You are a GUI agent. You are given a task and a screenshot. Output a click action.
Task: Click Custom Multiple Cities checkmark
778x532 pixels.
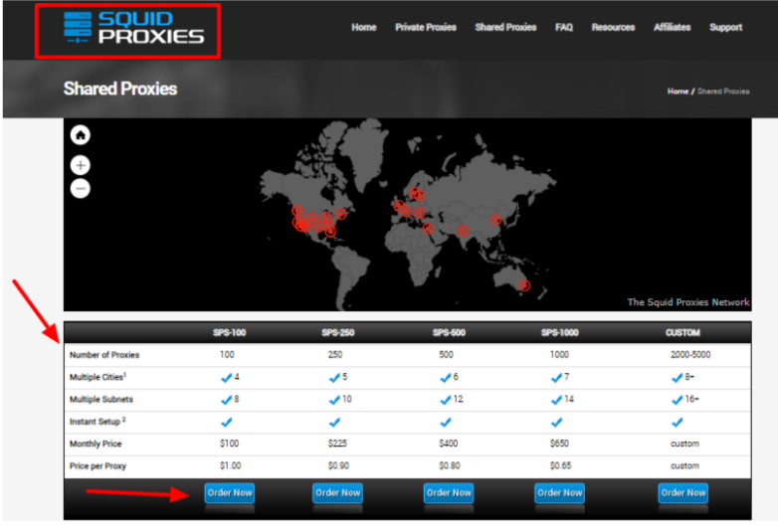coord(678,378)
